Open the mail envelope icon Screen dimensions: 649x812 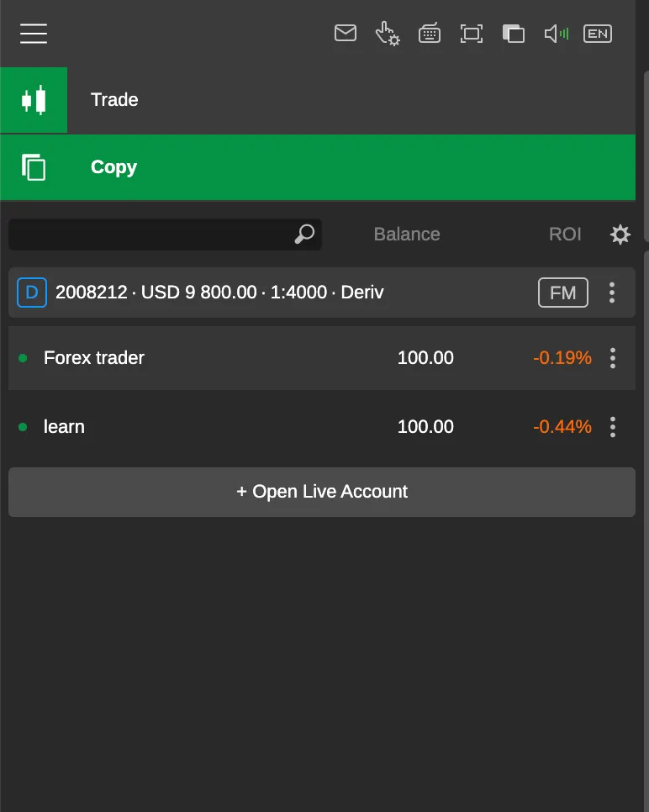tap(345, 34)
